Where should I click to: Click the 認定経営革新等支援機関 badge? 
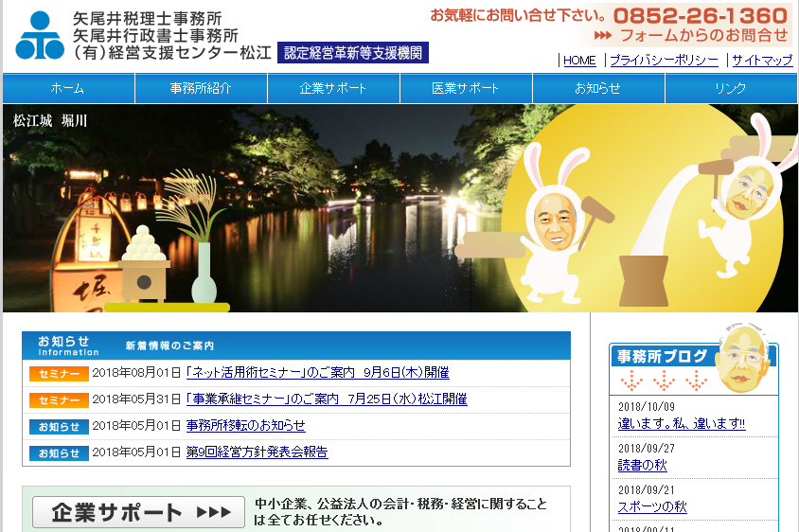pyautogui.click(x=352, y=53)
